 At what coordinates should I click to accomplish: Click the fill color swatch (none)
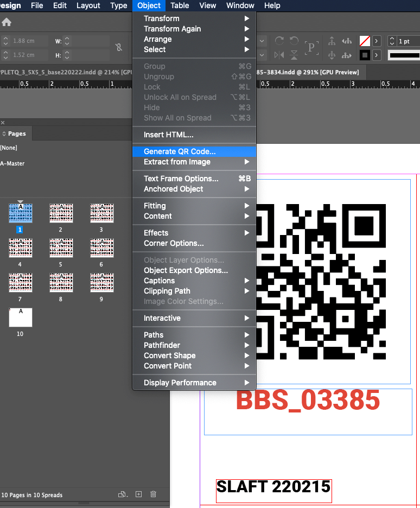(365, 41)
